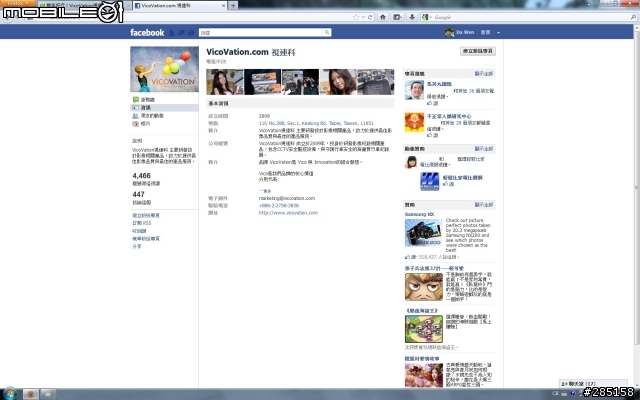Click the romance game ad image at bottom
This screenshot has height=400, width=640.
(x=424, y=375)
